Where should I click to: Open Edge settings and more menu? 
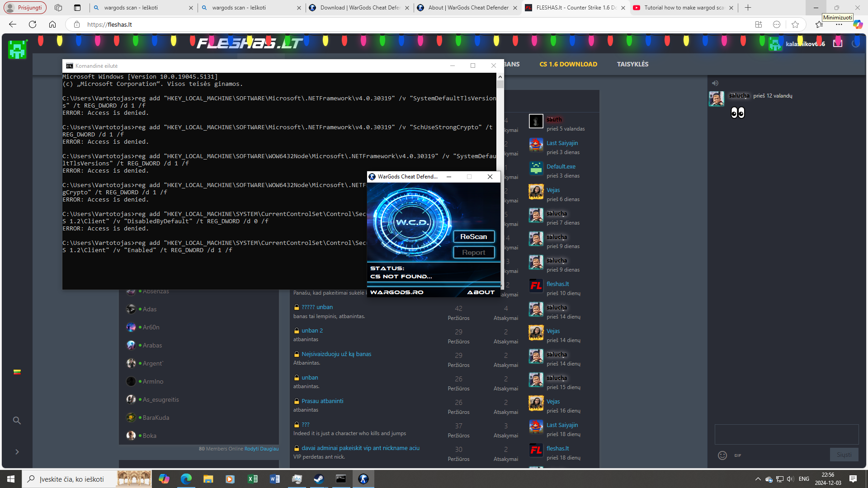tap(839, 24)
